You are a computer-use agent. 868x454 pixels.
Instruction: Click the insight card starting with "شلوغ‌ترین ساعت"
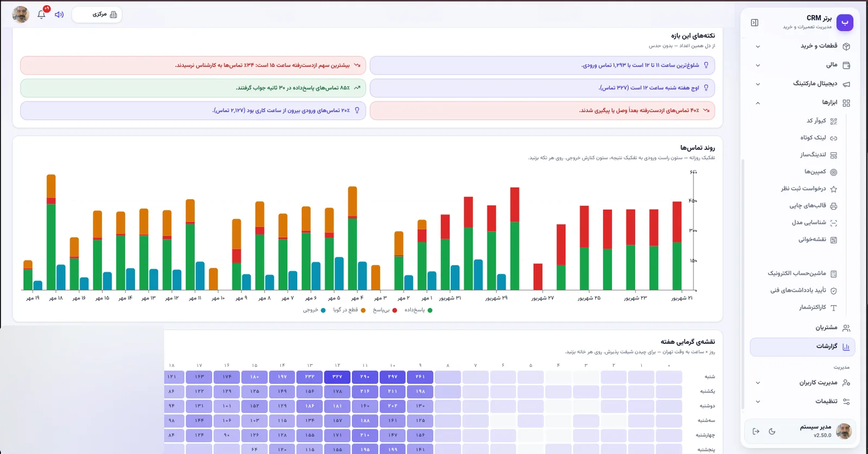tap(542, 65)
